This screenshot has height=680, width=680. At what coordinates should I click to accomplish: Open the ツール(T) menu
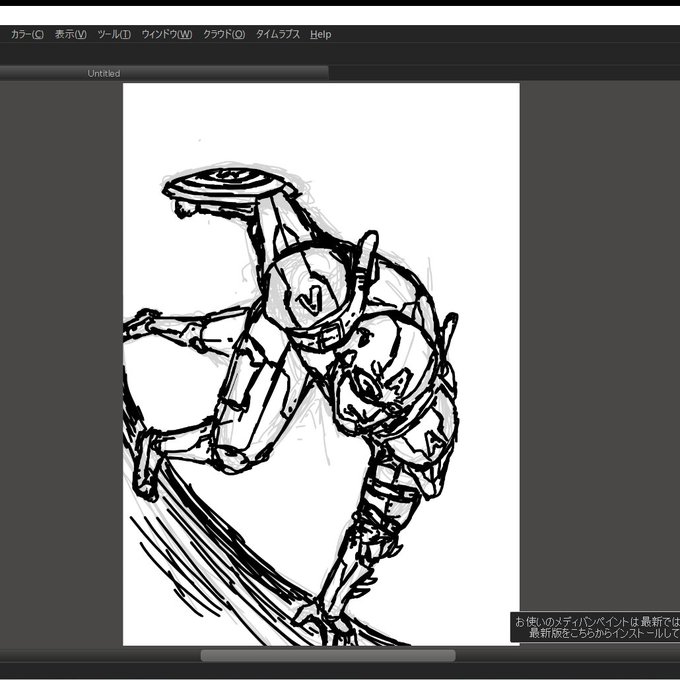tap(114, 34)
